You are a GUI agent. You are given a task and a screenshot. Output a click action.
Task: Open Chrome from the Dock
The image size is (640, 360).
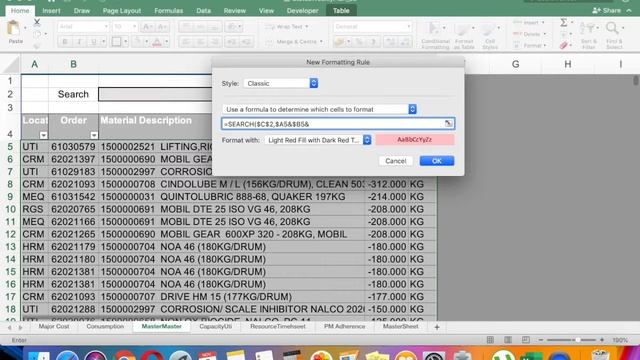[124, 356]
